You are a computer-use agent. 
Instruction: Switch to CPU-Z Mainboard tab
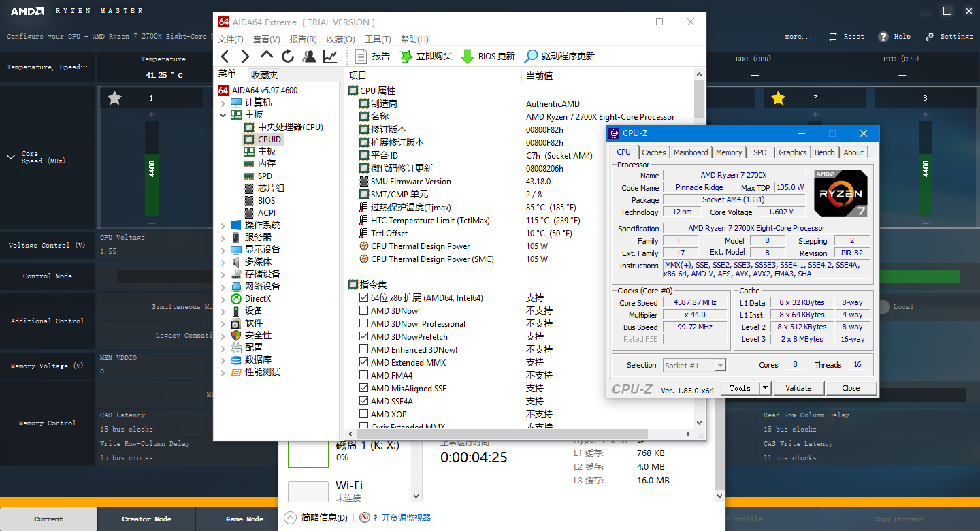691,152
